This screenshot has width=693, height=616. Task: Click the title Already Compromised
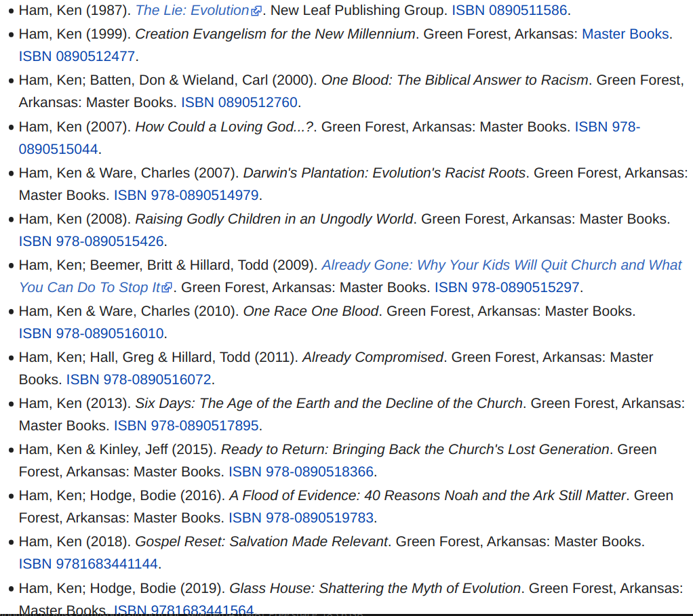coord(372,357)
